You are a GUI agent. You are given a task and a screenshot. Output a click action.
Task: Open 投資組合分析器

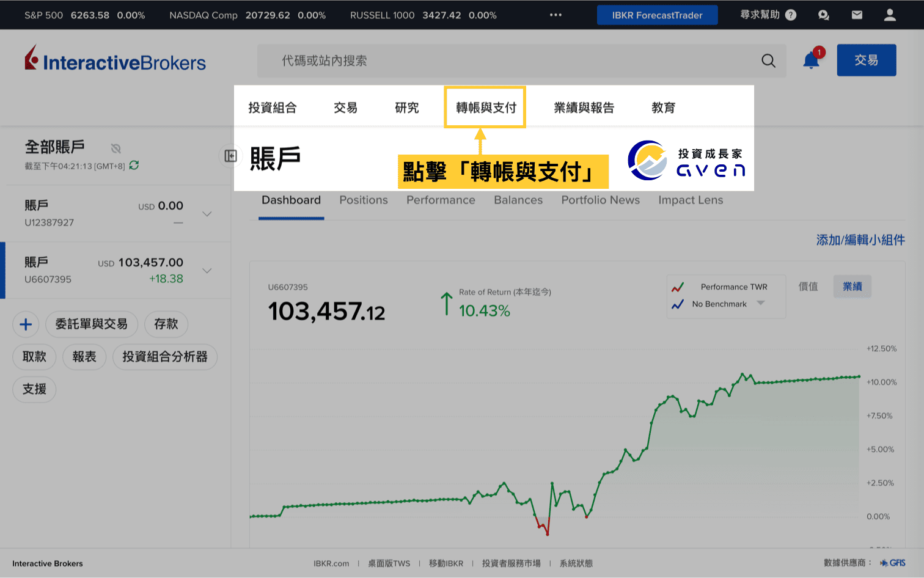tap(165, 356)
